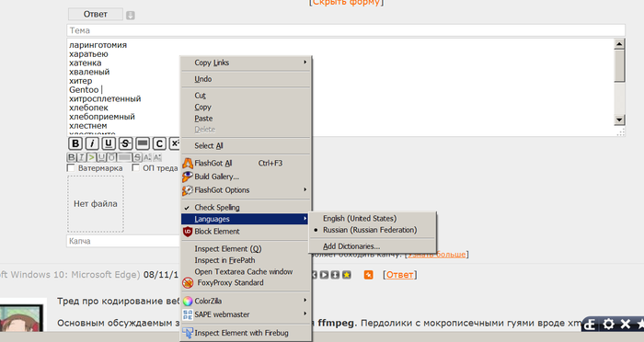Viewport: 644px width, 342px height.
Task: Click the X icon in bottom-right panel
Action: tap(625, 325)
